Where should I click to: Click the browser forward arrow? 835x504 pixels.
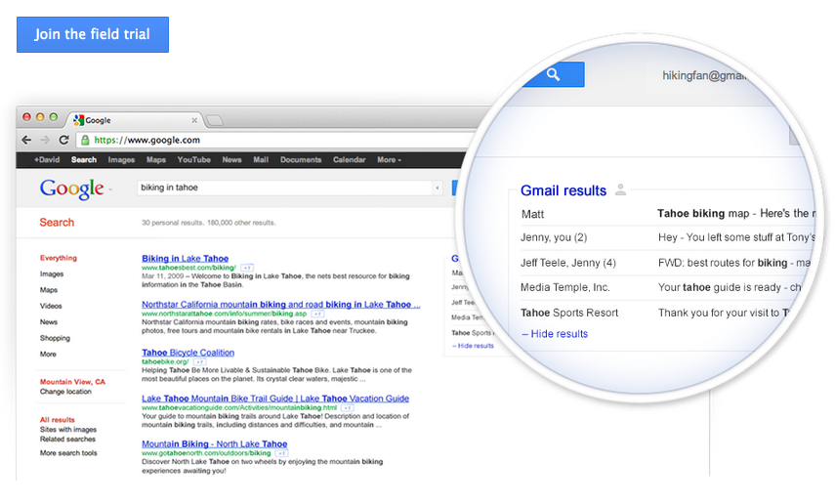[45, 140]
